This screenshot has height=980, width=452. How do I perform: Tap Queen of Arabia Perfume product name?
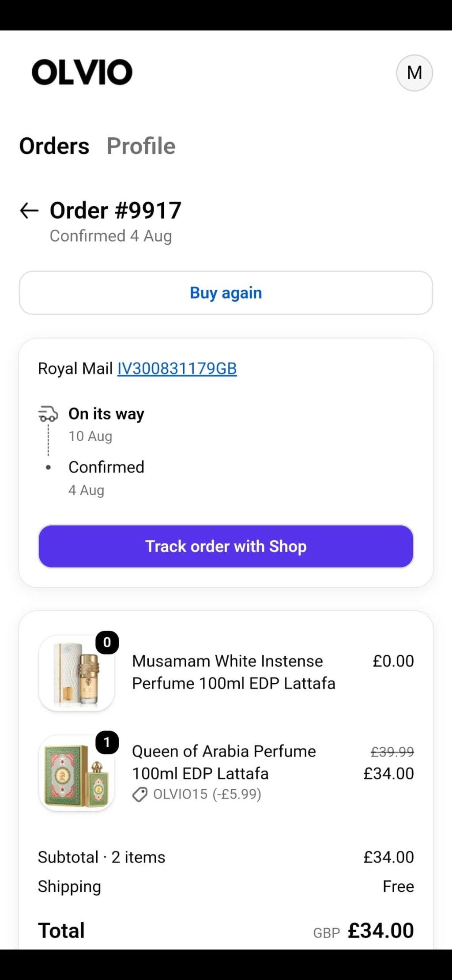tap(224, 762)
